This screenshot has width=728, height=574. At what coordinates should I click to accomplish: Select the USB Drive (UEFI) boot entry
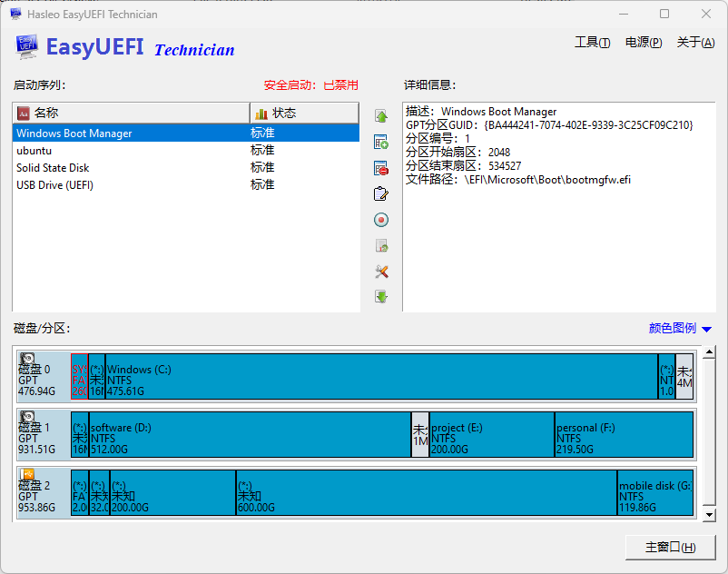[54, 185]
